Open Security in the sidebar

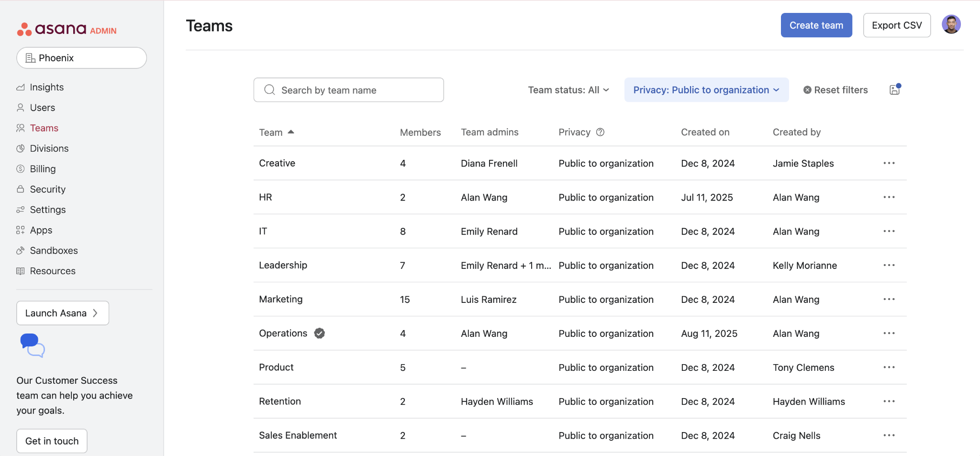point(47,189)
